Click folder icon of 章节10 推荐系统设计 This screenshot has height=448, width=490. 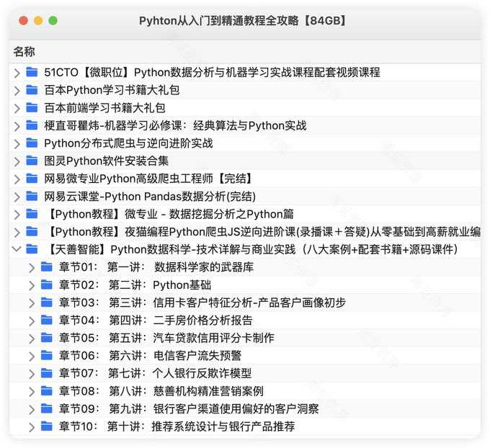tap(47, 426)
